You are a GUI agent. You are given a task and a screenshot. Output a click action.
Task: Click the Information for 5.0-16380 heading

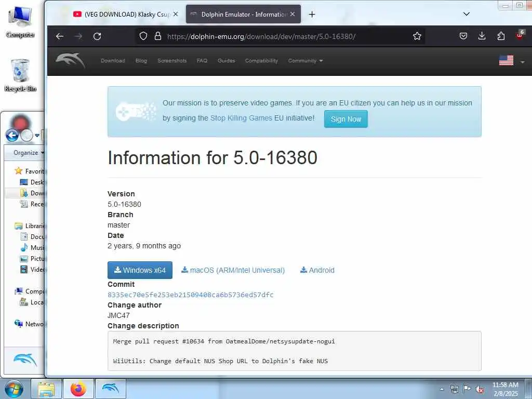212,158
